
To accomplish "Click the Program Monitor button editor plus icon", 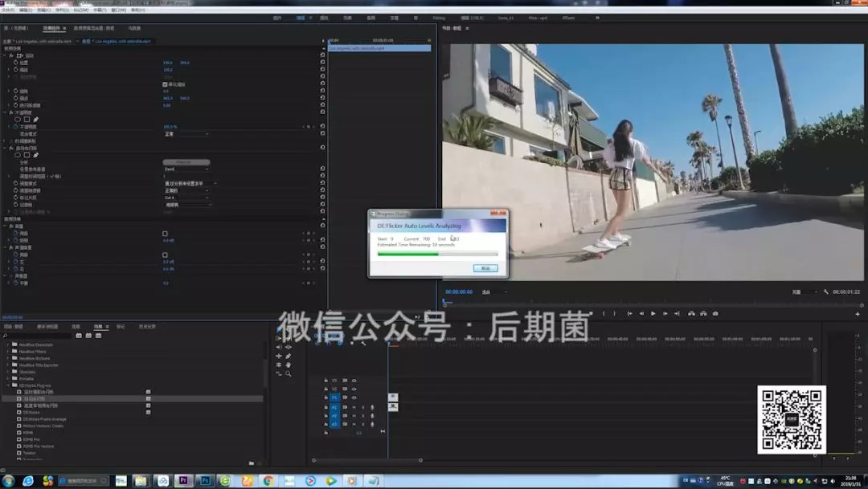I will click(x=857, y=313).
